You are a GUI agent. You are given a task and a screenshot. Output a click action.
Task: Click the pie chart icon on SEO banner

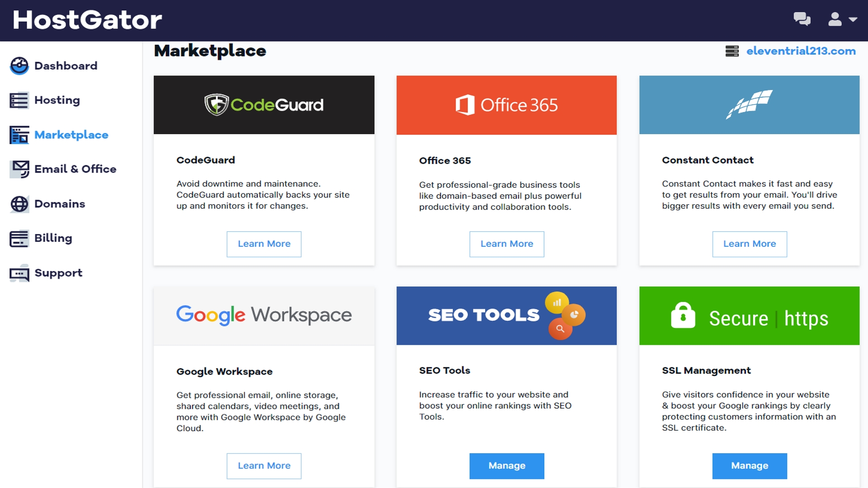[x=574, y=315]
